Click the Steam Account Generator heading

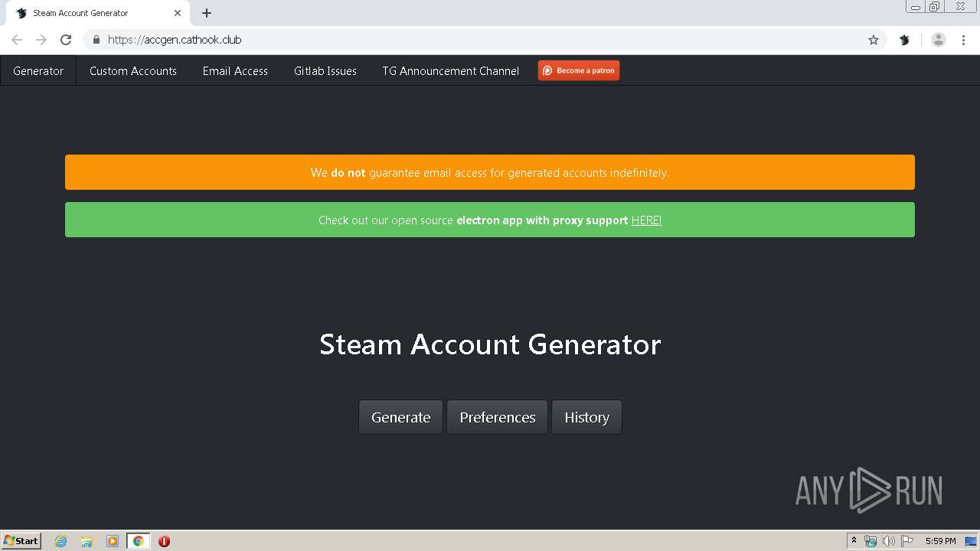point(490,344)
